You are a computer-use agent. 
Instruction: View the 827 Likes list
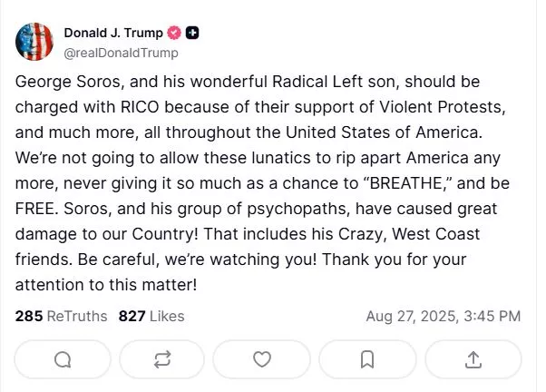point(151,316)
